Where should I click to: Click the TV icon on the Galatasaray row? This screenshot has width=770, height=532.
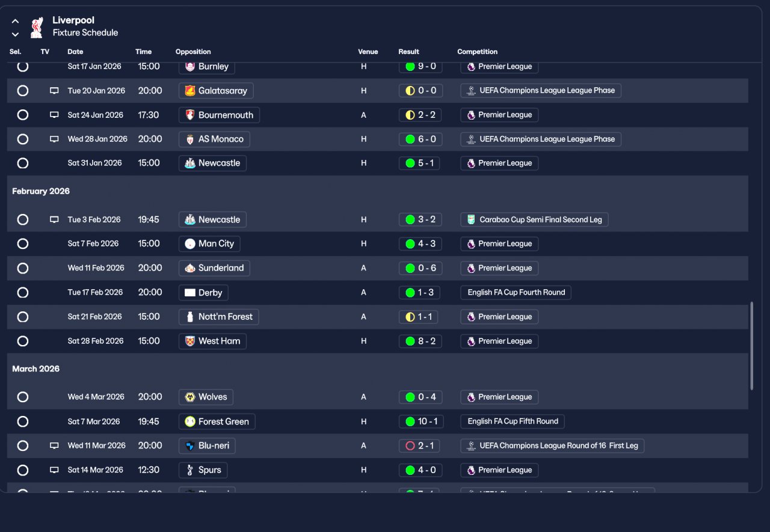[x=54, y=91]
